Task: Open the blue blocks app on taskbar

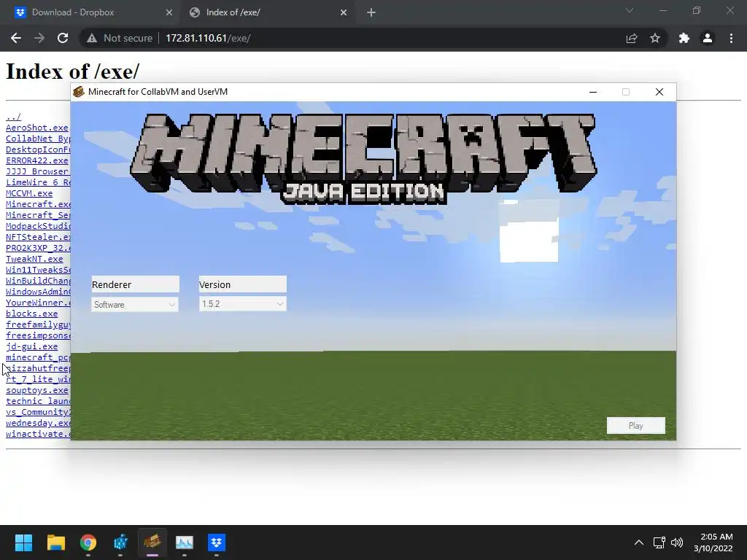Action: (x=120, y=542)
